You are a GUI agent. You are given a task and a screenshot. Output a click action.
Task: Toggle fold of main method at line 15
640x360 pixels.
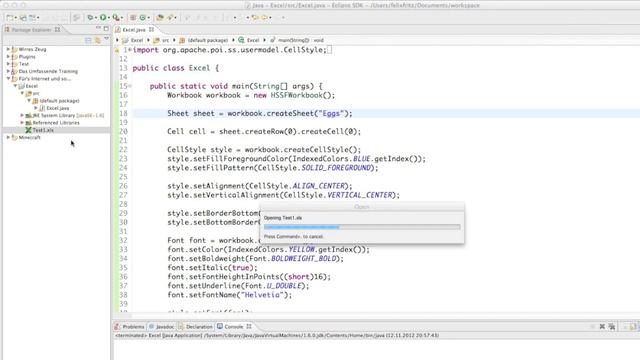[x=130, y=86]
